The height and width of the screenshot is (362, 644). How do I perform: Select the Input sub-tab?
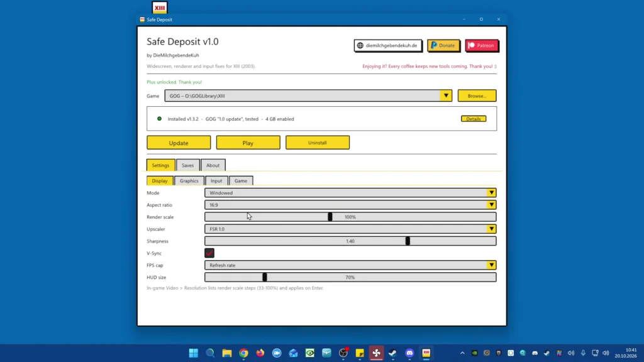[216, 180]
